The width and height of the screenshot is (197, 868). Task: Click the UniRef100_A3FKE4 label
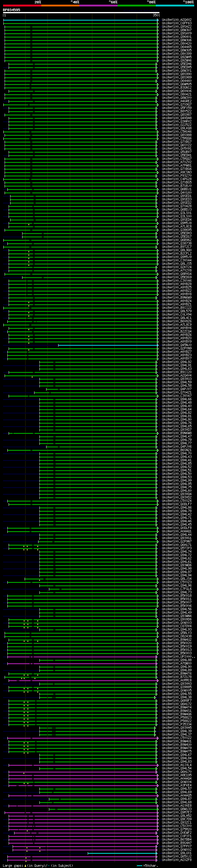pyautogui.click(x=176, y=785)
